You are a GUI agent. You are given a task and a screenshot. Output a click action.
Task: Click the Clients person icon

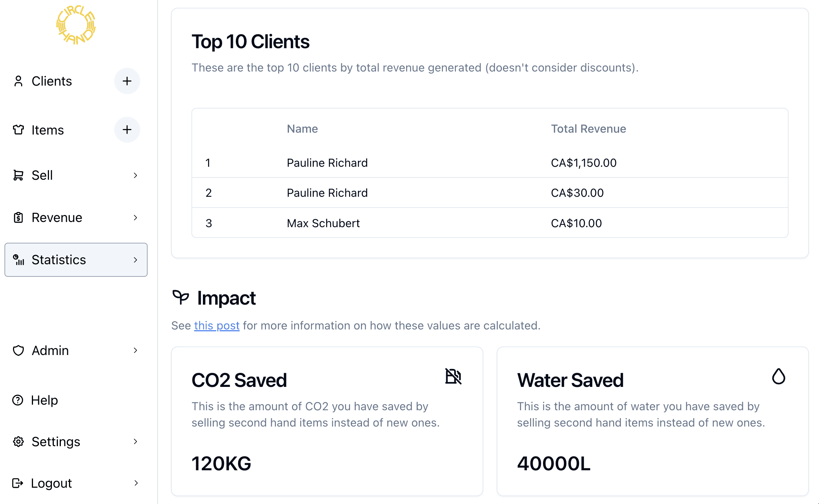(18, 81)
